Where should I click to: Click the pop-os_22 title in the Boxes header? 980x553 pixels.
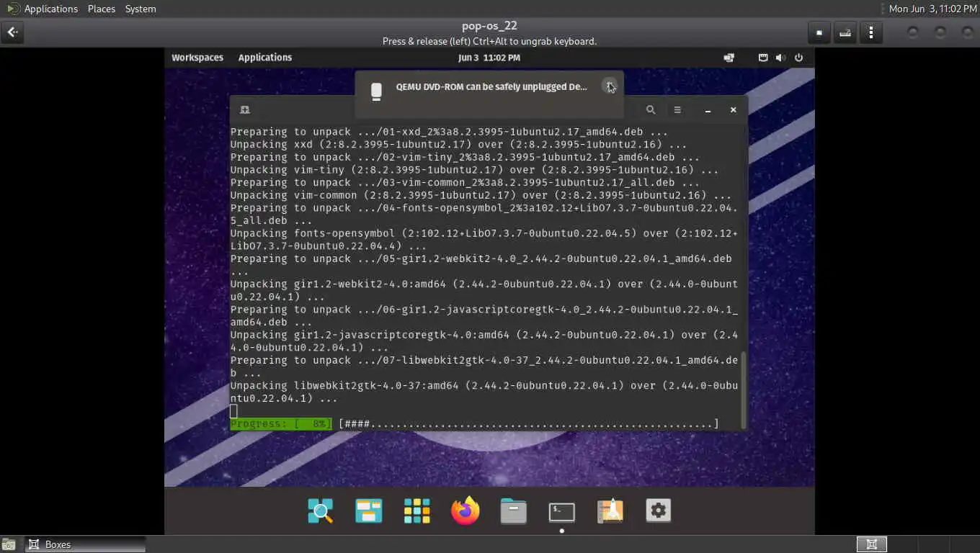(489, 26)
